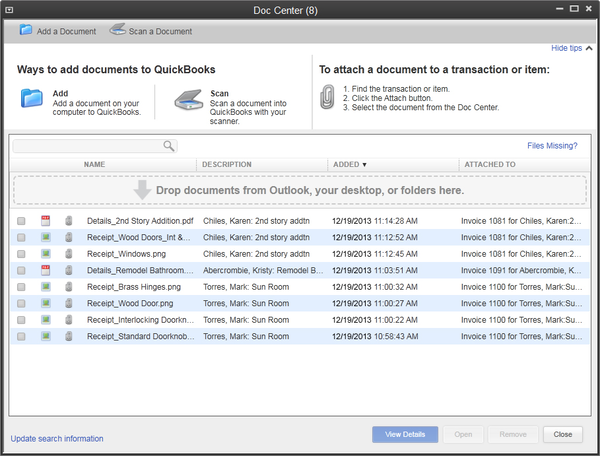The height and width of the screenshot is (456, 600).
Task: Click the image file icon for Receipt_Wood Doors_Int
Action: pos(46,237)
